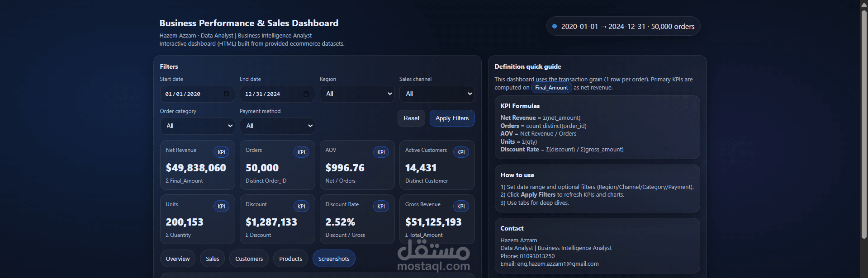Switch to the Sales tab

pos(213,259)
